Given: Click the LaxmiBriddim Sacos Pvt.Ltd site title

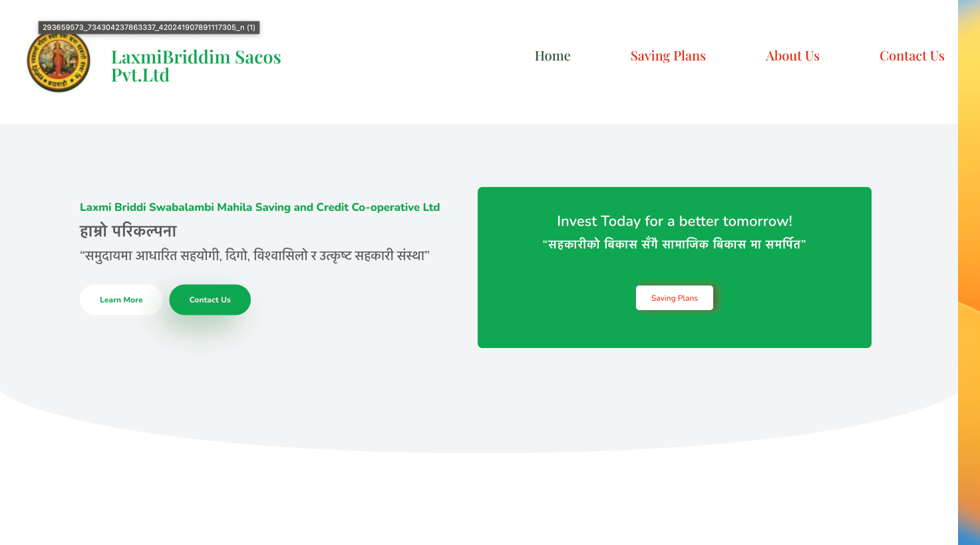Looking at the screenshot, I should 196,65.
